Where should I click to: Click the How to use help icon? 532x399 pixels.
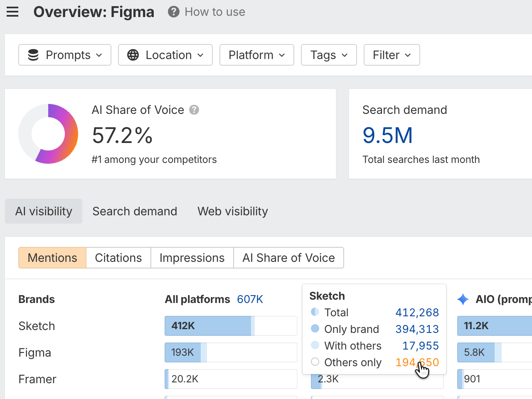point(174,12)
